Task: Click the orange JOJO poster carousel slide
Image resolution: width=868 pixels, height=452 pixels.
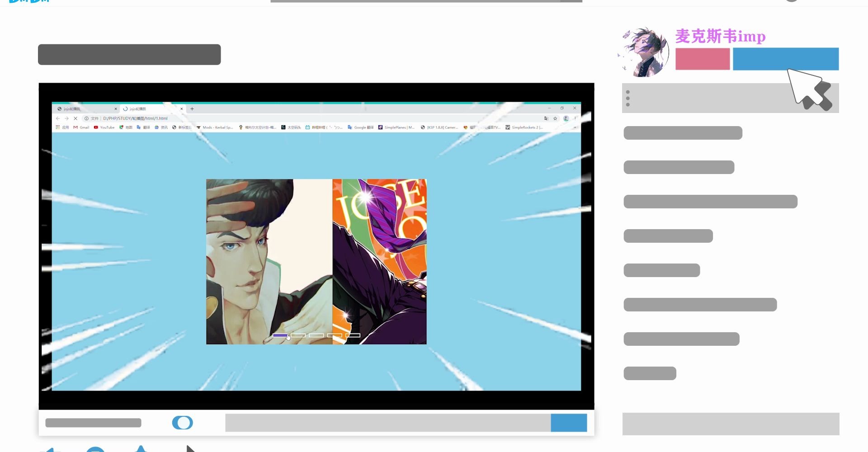Action: 379,262
